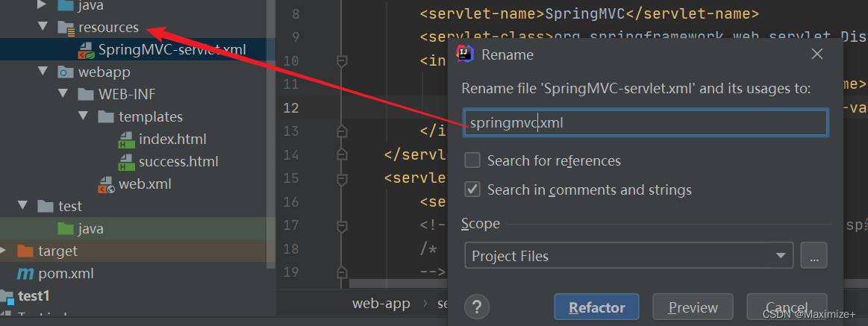Click the resources folder icon
The image size is (868, 326).
(66, 28)
